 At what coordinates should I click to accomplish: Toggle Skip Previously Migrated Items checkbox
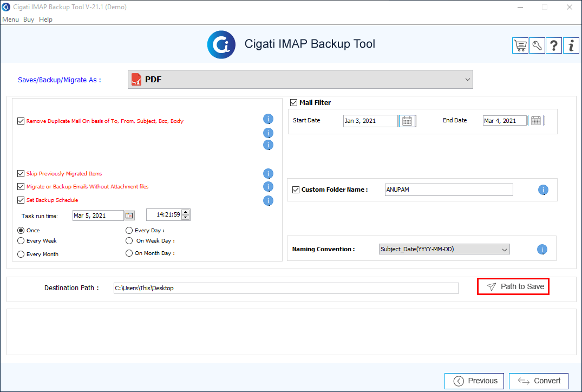(21, 173)
